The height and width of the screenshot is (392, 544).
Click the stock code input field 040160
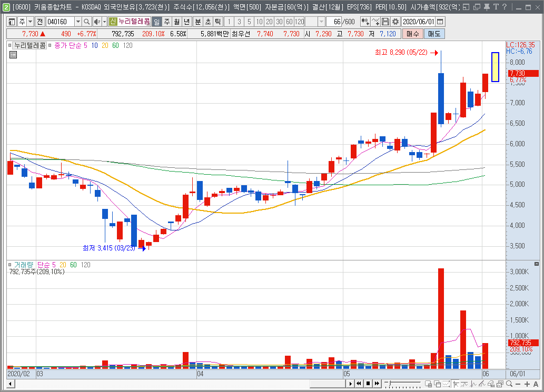coord(61,22)
